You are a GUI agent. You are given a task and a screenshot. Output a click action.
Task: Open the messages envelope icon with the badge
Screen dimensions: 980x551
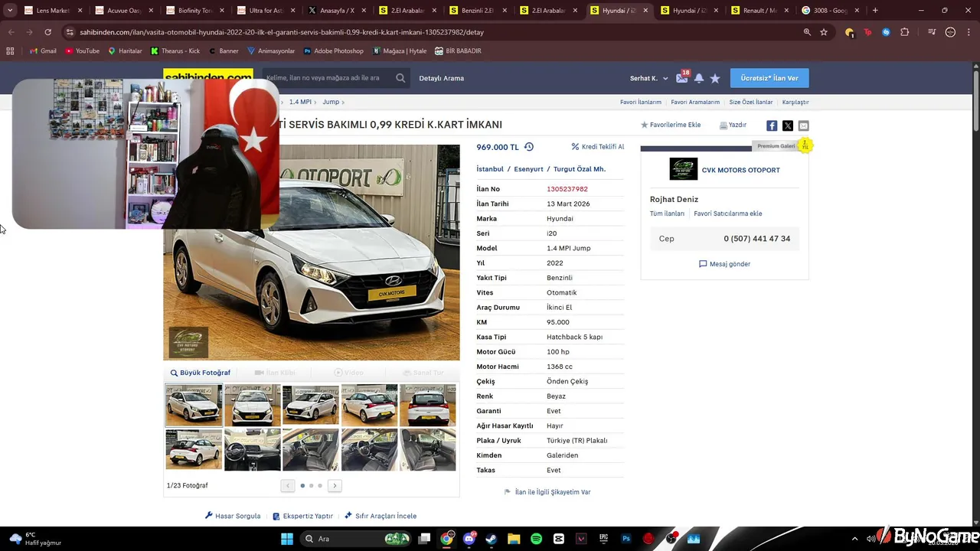681,77
